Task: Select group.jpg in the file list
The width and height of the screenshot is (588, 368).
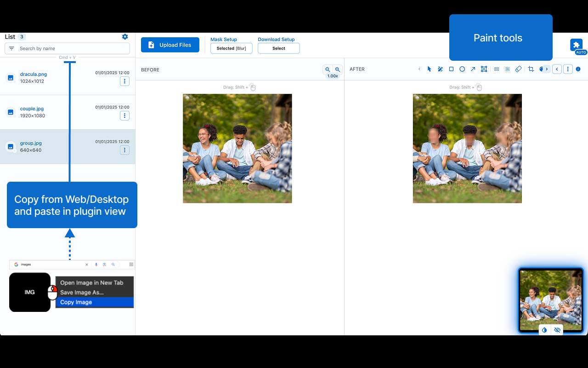Action: tap(31, 144)
